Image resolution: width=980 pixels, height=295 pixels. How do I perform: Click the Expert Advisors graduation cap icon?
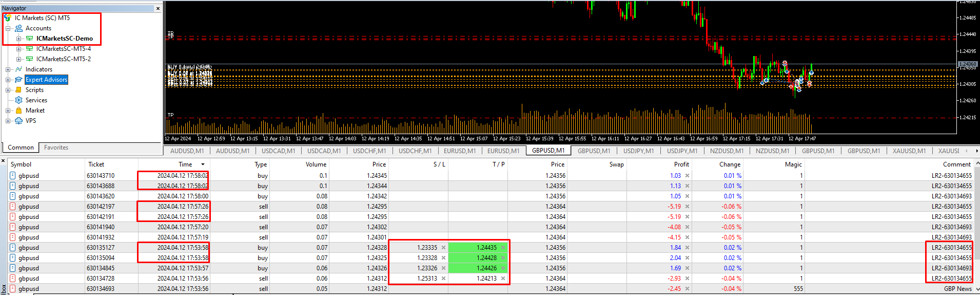click(19, 80)
